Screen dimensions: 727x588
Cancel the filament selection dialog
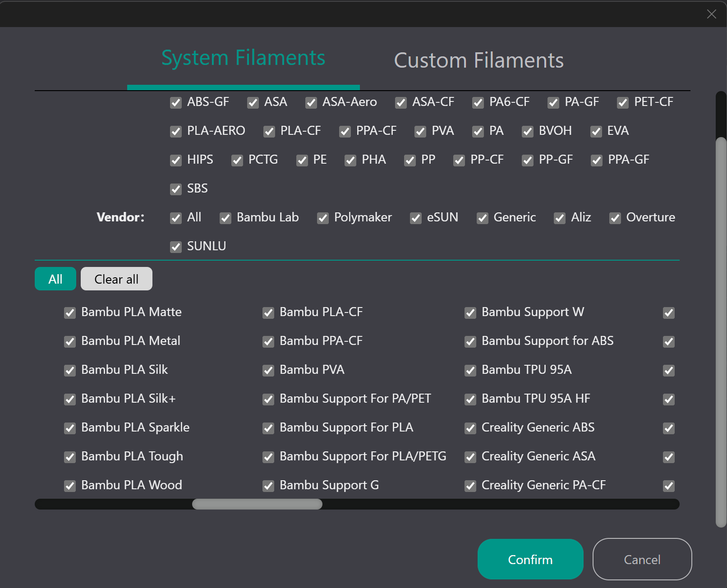642,559
